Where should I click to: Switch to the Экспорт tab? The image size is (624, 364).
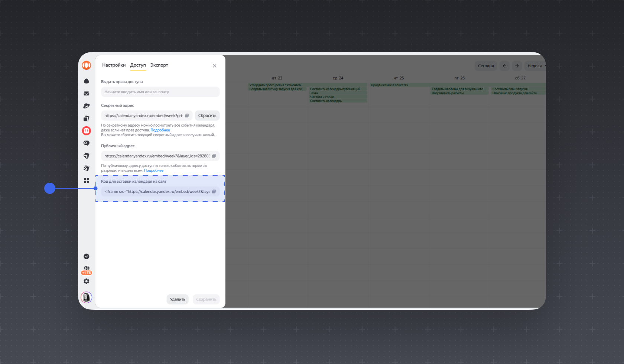click(x=159, y=65)
